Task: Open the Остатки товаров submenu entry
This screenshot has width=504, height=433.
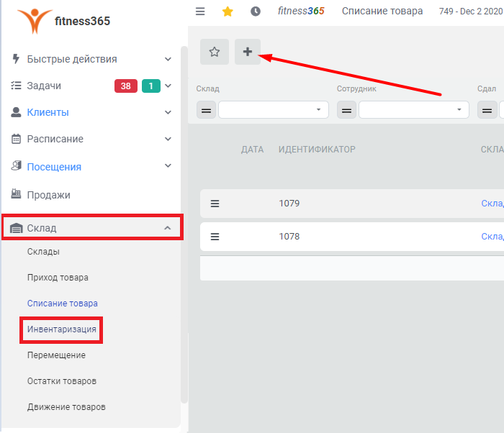Action: click(x=62, y=381)
